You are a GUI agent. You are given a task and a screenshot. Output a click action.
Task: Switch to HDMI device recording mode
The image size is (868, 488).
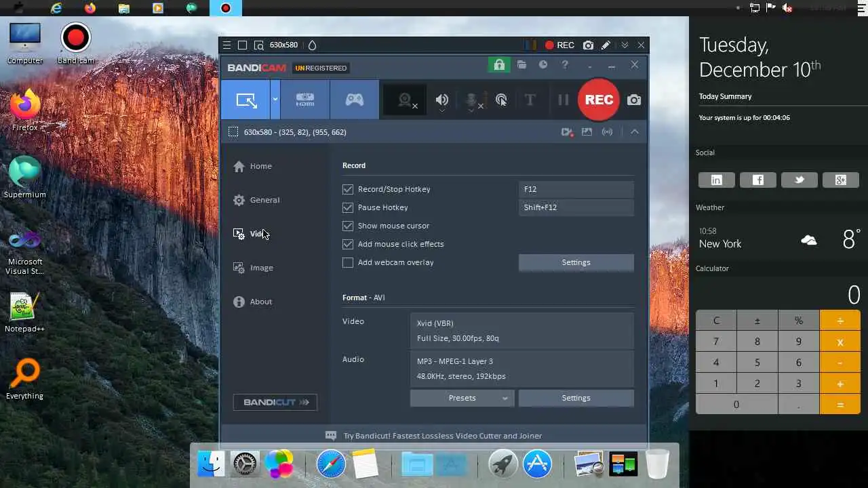click(305, 100)
